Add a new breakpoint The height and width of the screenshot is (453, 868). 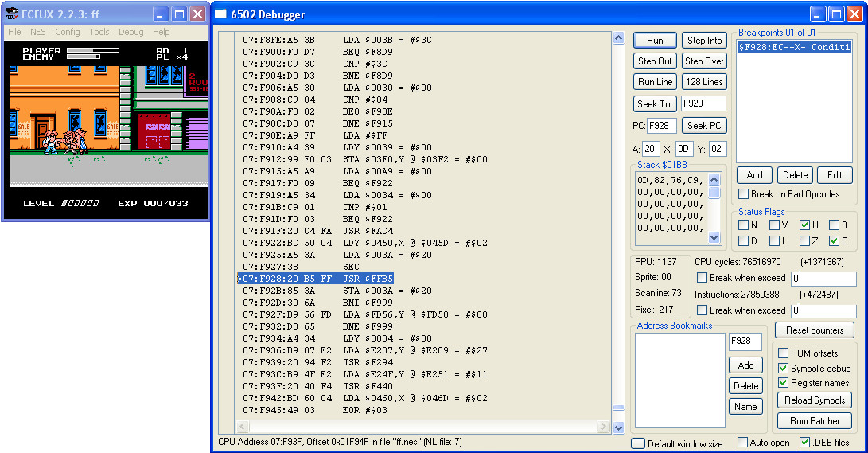(754, 175)
